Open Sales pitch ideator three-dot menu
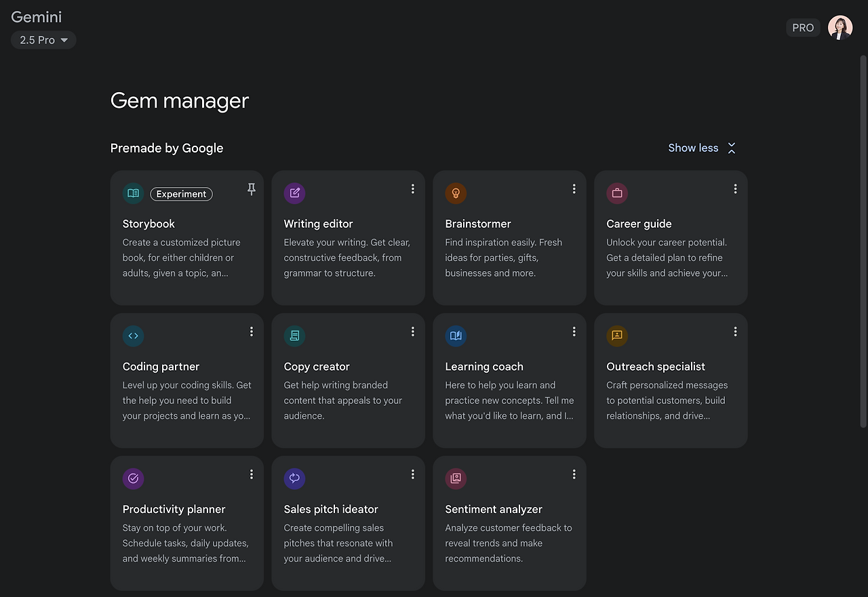Viewport: 868px width, 597px height. coord(412,474)
